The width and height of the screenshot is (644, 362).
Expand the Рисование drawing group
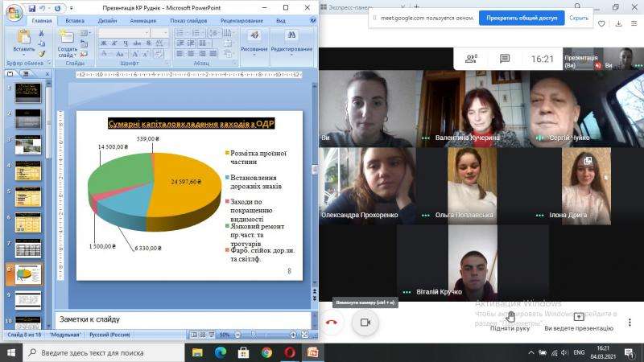pyautogui.click(x=254, y=40)
